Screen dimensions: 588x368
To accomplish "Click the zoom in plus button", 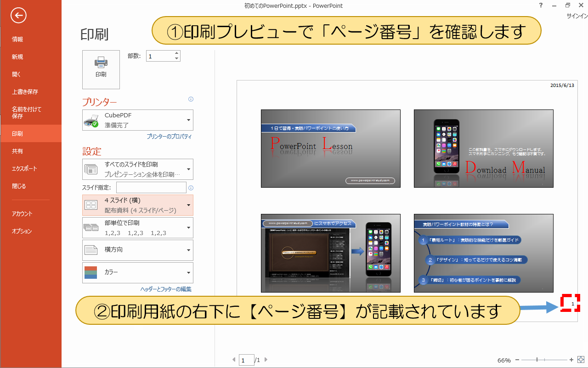I will (x=571, y=360).
